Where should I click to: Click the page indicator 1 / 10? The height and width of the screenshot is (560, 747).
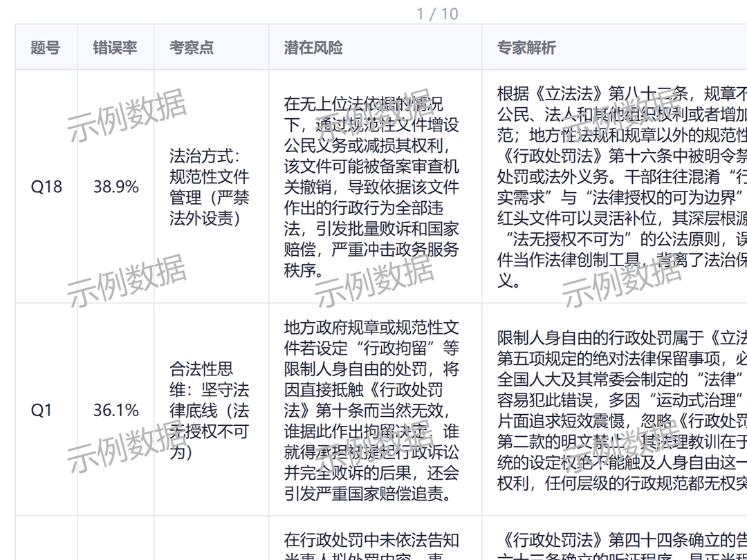tap(437, 14)
